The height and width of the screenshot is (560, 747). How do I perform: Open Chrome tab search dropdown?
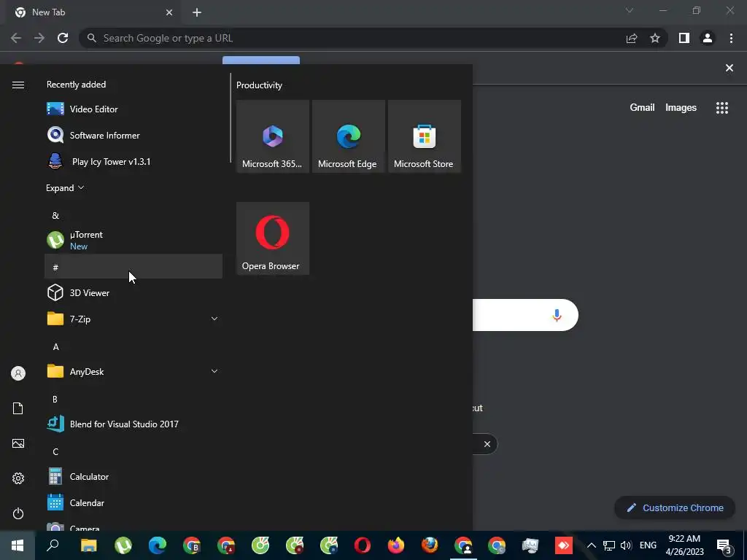pyautogui.click(x=630, y=10)
